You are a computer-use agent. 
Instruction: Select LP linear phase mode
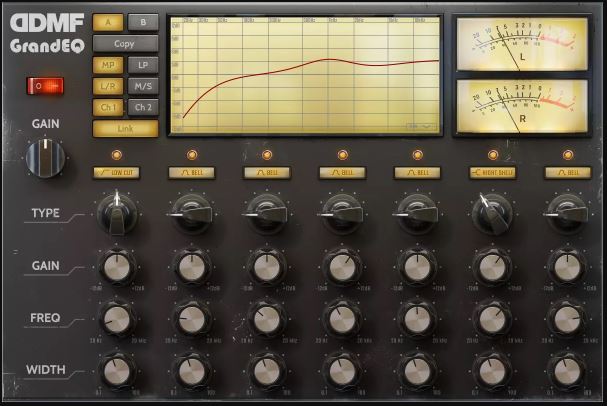143,65
